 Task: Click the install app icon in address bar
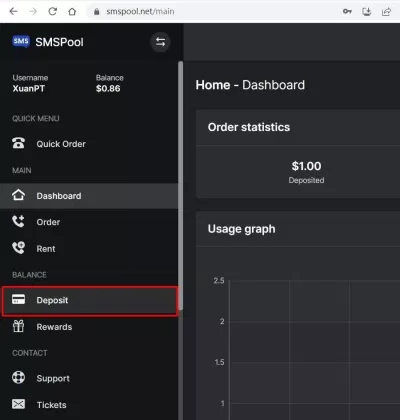coord(367,12)
